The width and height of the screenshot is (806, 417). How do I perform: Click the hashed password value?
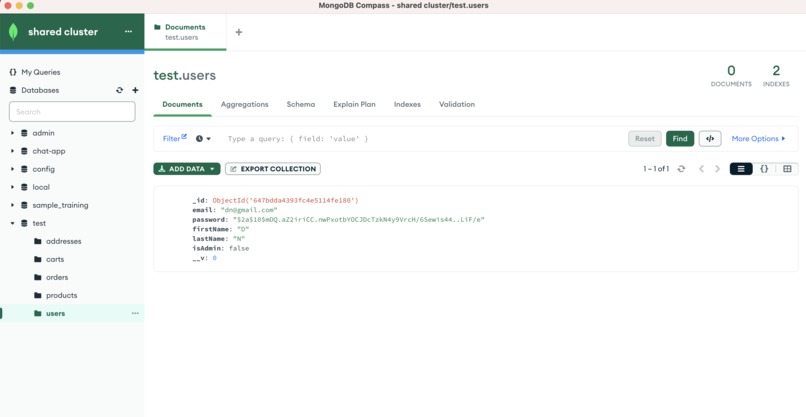pos(359,220)
